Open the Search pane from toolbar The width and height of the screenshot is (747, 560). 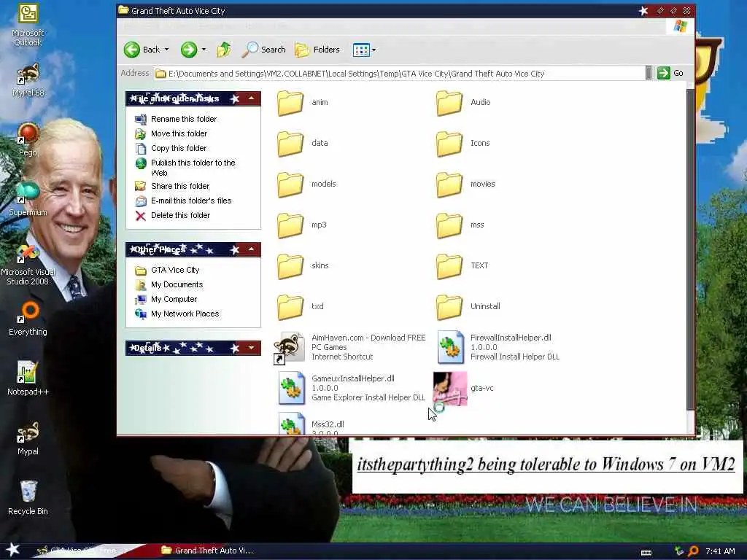point(263,50)
